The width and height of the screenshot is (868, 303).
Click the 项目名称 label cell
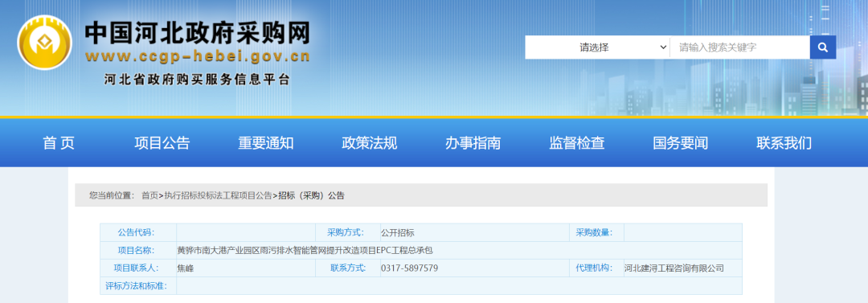(138, 251)
